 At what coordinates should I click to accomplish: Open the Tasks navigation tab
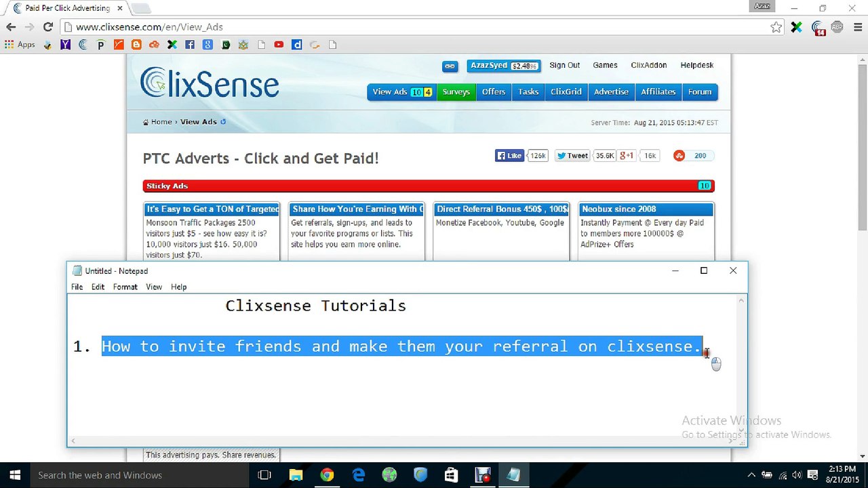click(528, 92)
